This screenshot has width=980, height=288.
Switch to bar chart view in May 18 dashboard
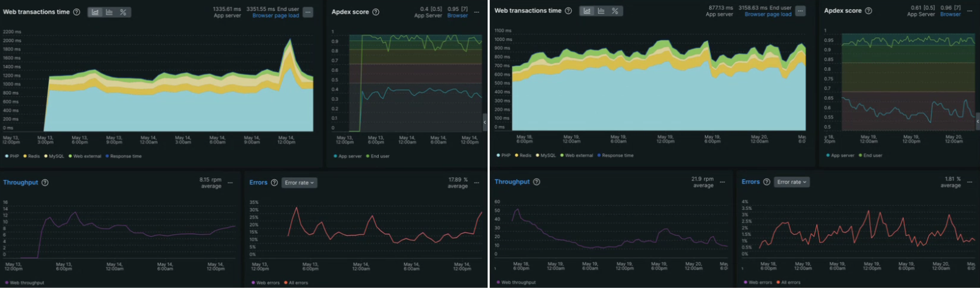tap(601, 11)
